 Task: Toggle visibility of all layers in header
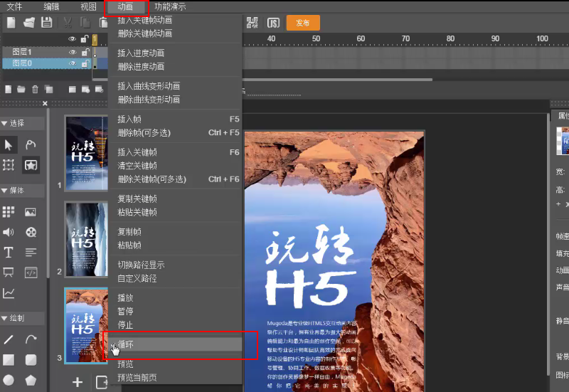coord(73,39)
